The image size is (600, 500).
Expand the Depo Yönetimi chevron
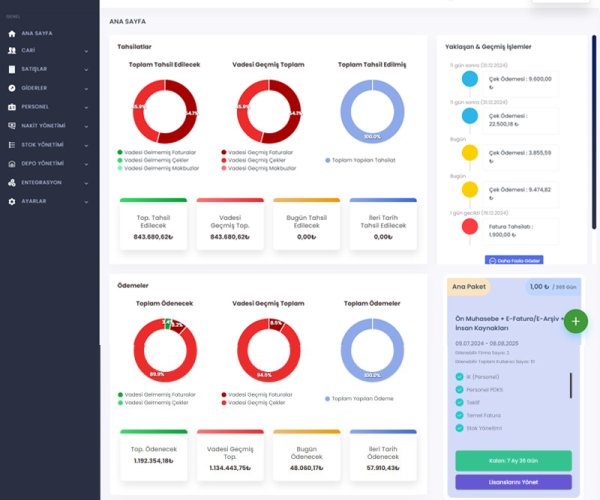pos(86,164)
